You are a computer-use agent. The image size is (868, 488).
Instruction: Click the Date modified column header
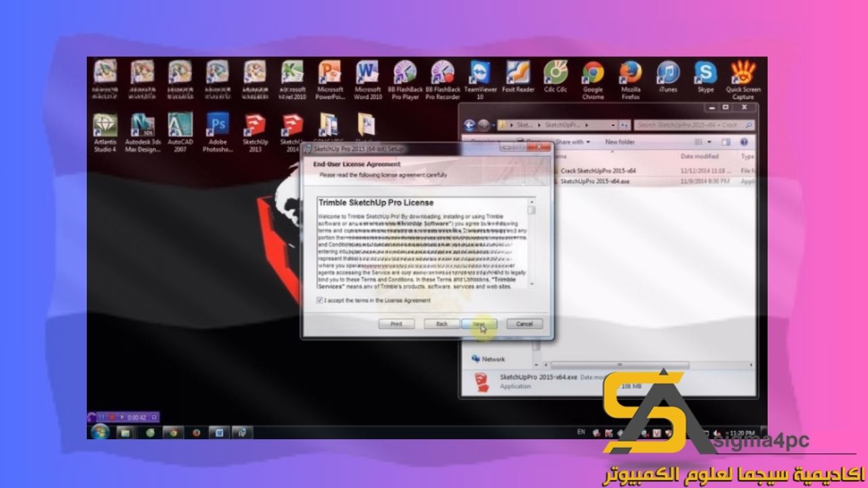click(699, 157)
